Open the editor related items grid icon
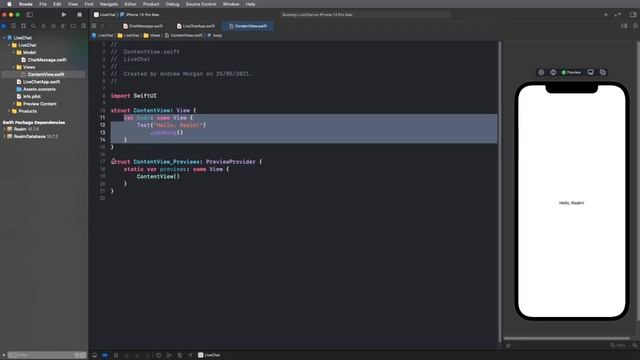Viewport: 640px width, 360px height. point(94,26)
